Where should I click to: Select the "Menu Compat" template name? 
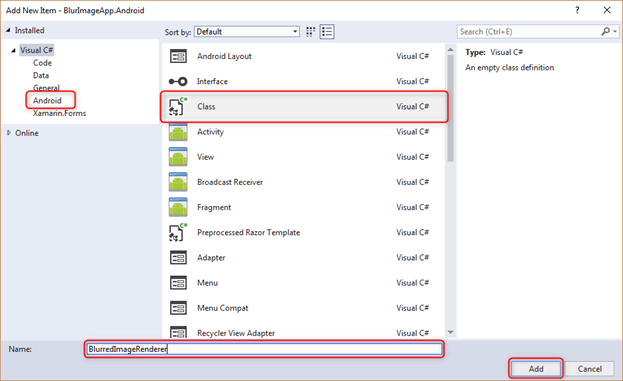(x=222, y=308)
